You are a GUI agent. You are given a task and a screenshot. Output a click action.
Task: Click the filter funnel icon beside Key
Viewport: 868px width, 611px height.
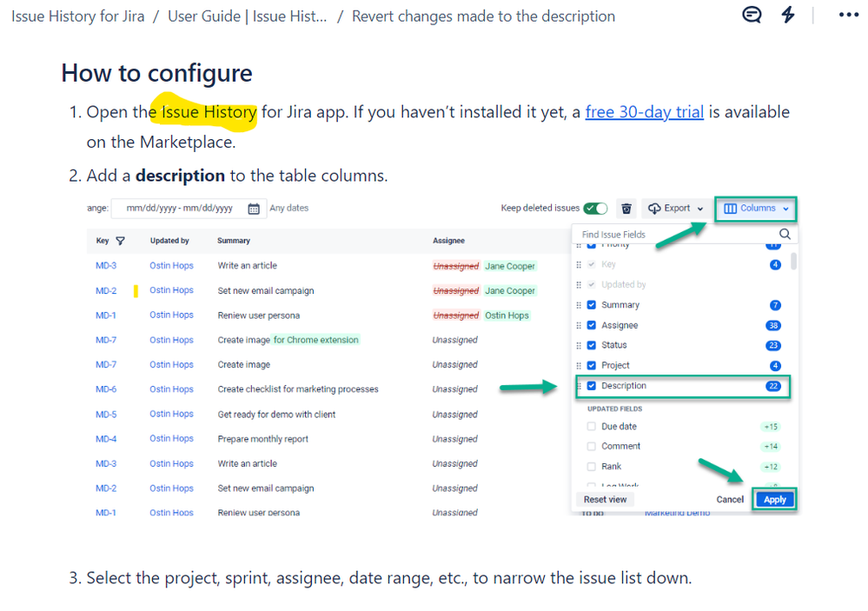coord(120,241)
